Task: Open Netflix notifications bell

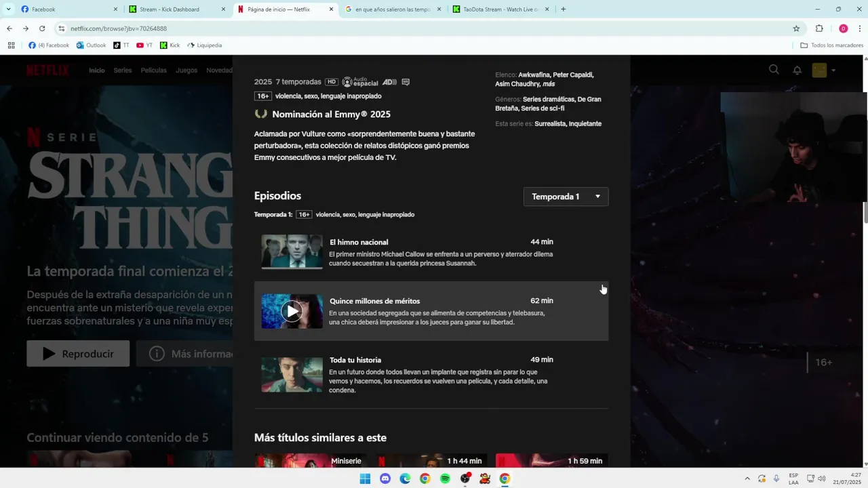Action: coord(797,70)
